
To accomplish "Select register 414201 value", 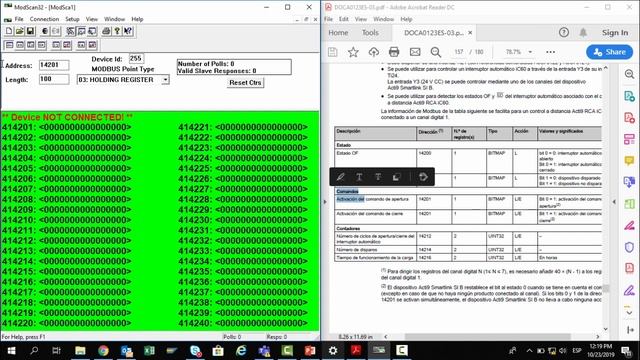I will coord(85,127).
